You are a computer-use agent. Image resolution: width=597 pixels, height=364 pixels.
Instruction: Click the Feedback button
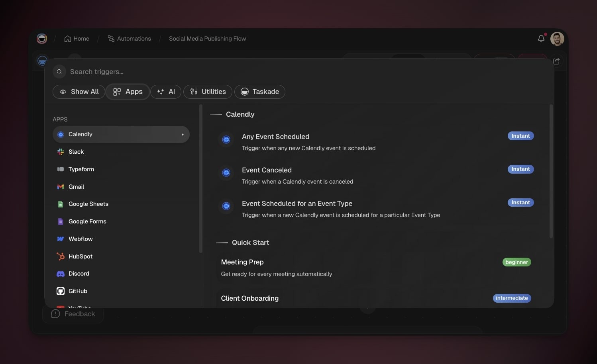73,314
